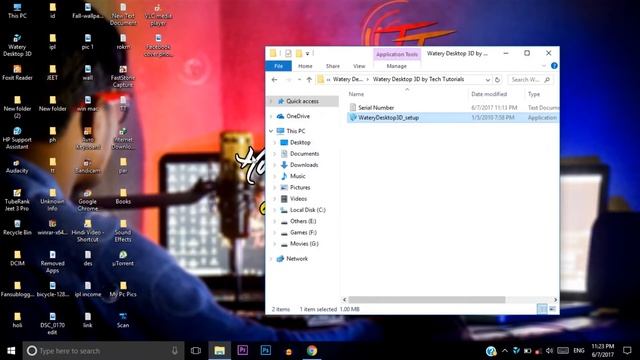Open VLC media player desktop shortcut
This screenshot has width=640, height=360.
(158, 15)
